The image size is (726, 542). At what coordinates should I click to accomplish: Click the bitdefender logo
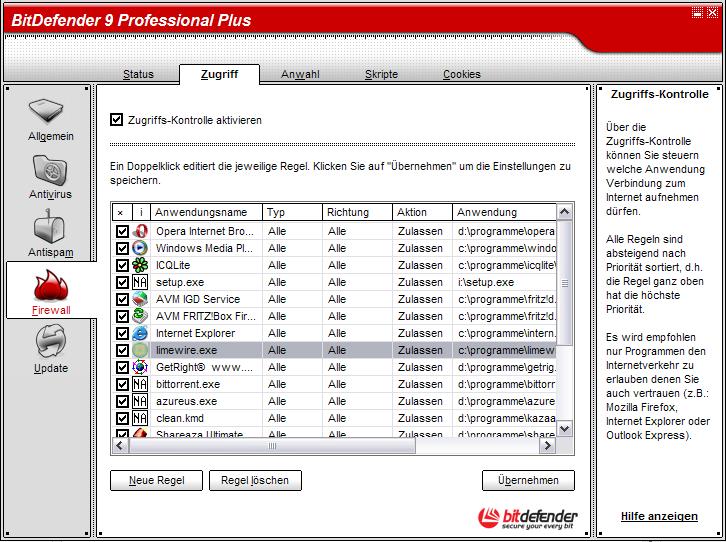pyautogui.click(x=528, y=518)
